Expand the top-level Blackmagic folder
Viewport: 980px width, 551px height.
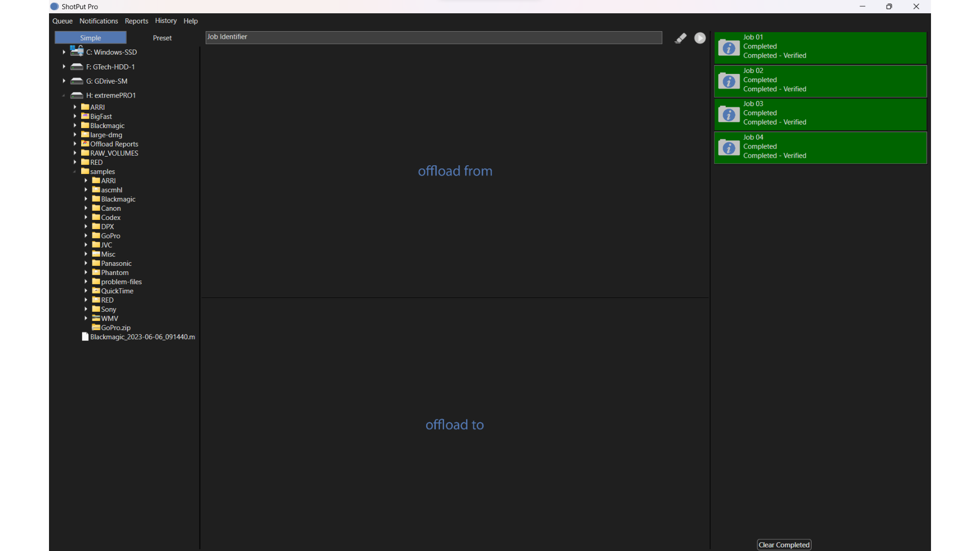tap(75, 126)
